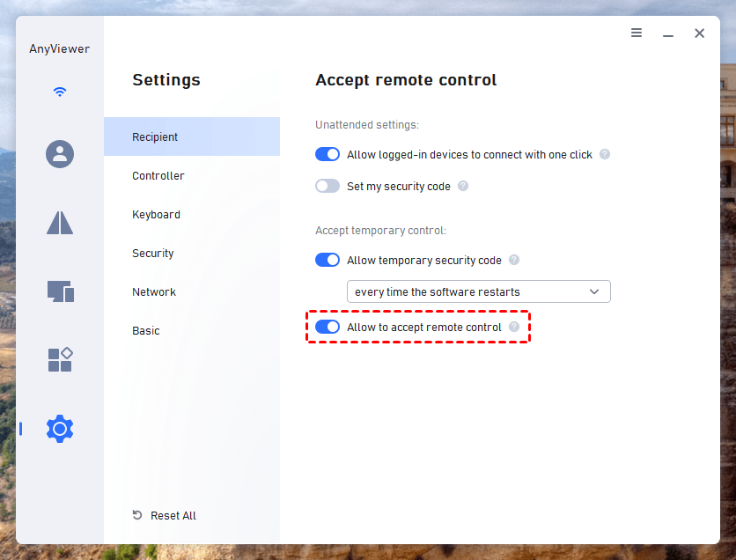
Task: Open the devices sidebar icon
Action: (61, 291)
